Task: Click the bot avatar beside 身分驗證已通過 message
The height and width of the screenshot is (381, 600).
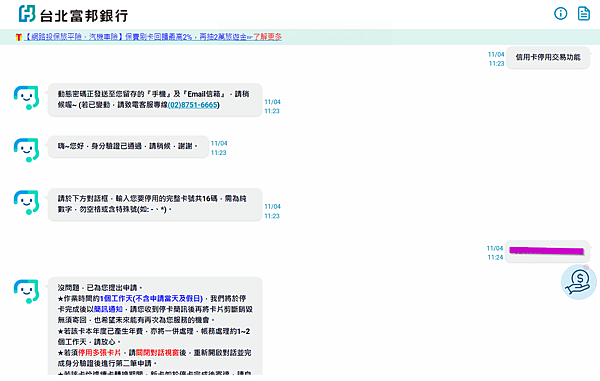Action: tap(26, 150)
